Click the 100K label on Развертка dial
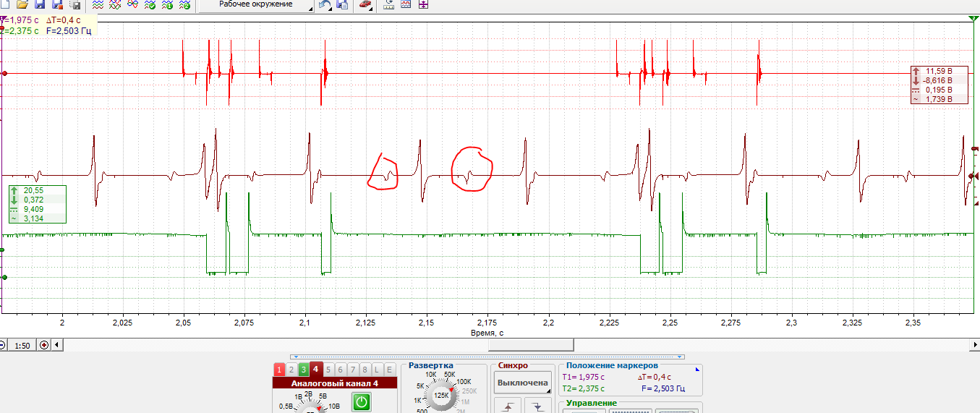The width and height of the screenshot is (980, 413). coord(464,381)
